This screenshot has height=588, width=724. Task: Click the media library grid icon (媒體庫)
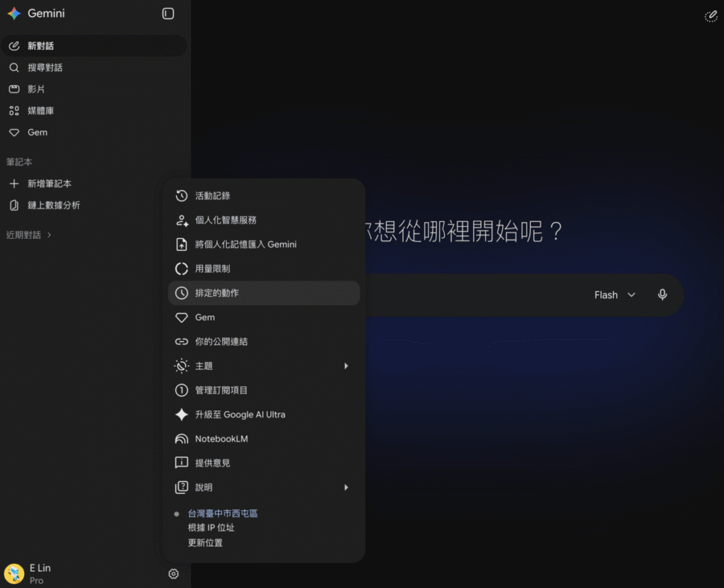pyautogui.click(x=14, y=111)
